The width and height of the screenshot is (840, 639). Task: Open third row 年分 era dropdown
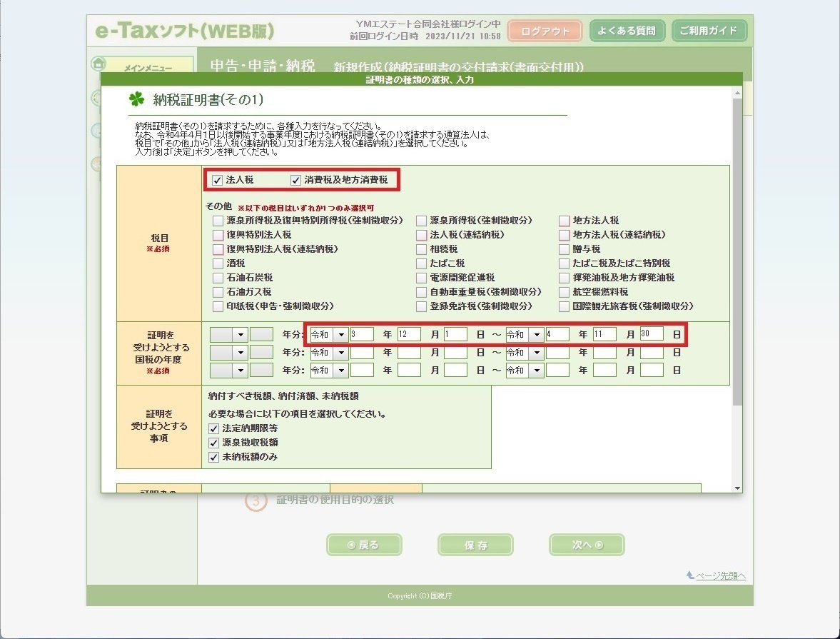click(229, 371)
